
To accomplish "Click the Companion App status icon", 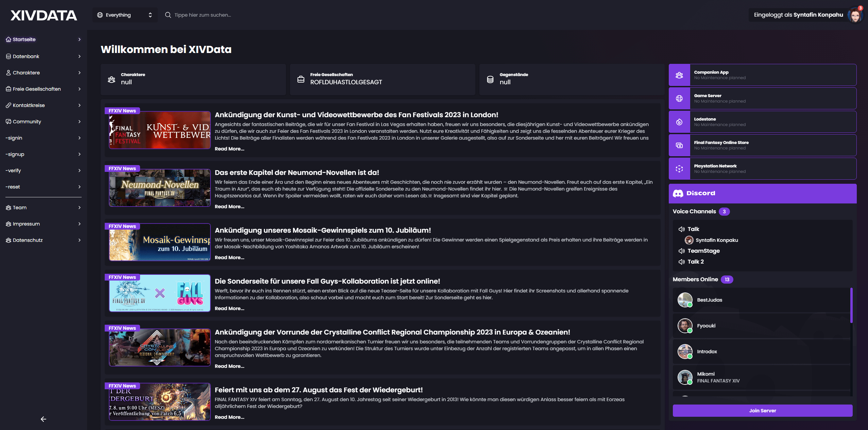I will click(x=679, y=75).
